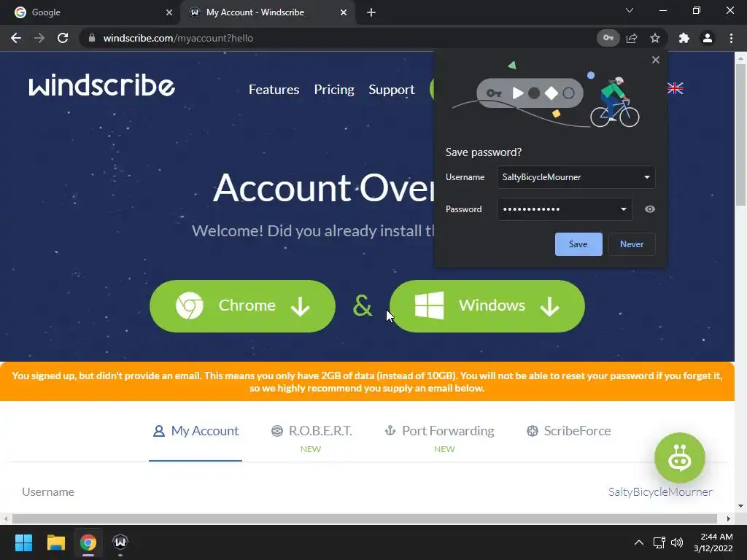This screenshot has width=747, height=560.
Task: Open a new tab with plus button
Action: coord(371,12)
